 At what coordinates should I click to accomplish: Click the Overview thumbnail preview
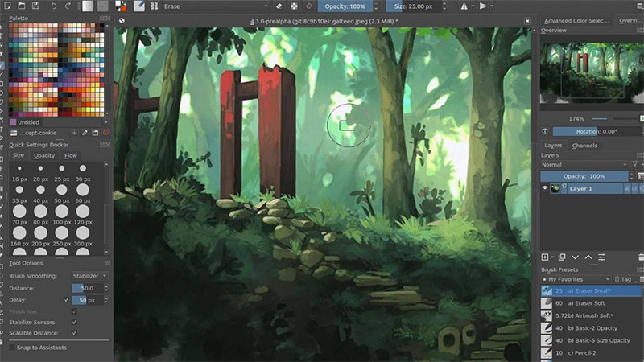click(x=592, y=72)
